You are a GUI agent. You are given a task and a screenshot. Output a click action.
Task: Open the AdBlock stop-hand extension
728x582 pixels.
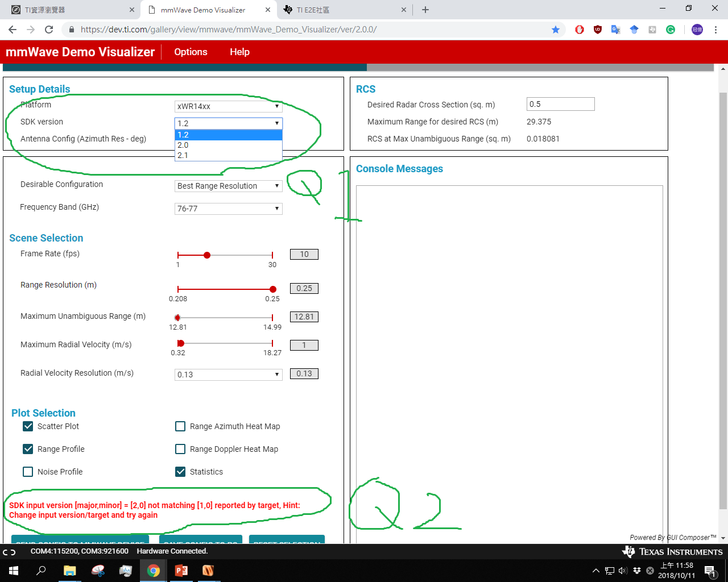coord(580,30)
